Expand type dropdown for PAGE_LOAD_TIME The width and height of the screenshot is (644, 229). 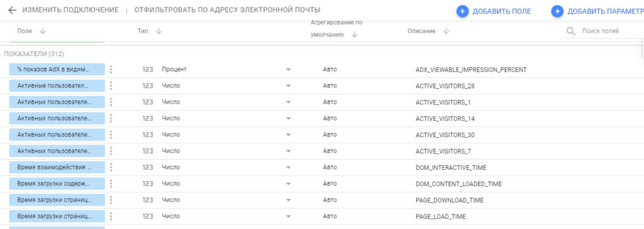coord(288,217)
